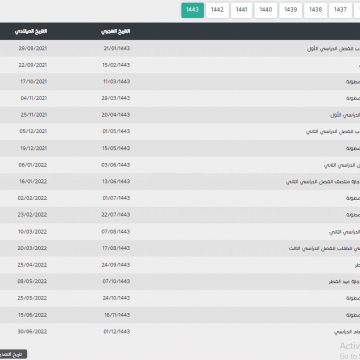
Task: Click the Hijri date 01/07/1443
Action: [116, 198]
